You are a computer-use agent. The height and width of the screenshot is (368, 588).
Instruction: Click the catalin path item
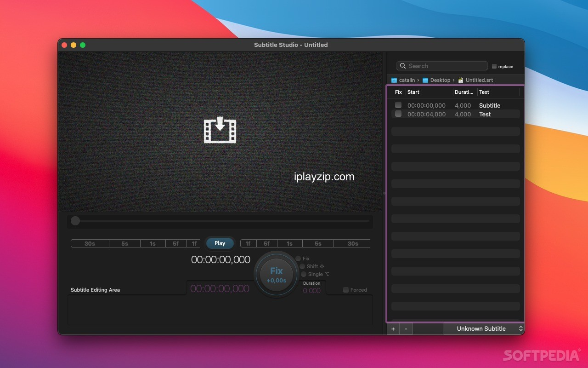[402, 80]
